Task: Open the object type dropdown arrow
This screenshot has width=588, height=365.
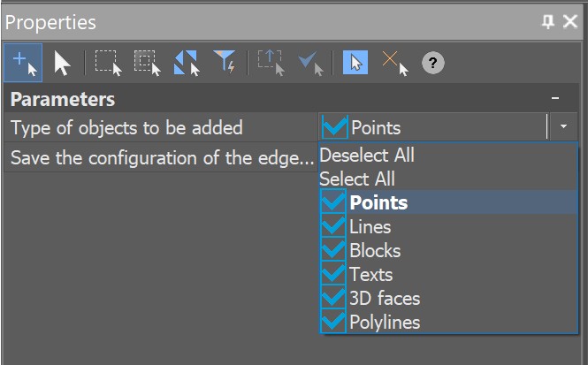Action: [x=563, y=128]
